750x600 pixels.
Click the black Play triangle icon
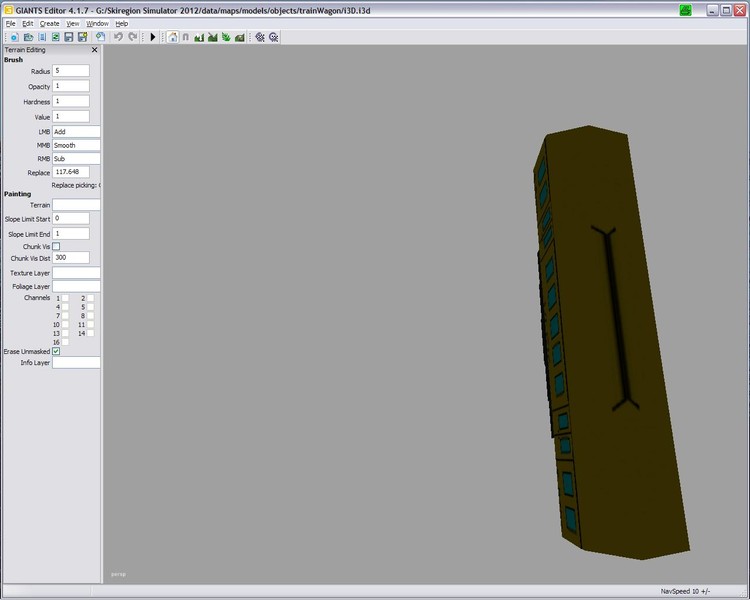point(153,37)
